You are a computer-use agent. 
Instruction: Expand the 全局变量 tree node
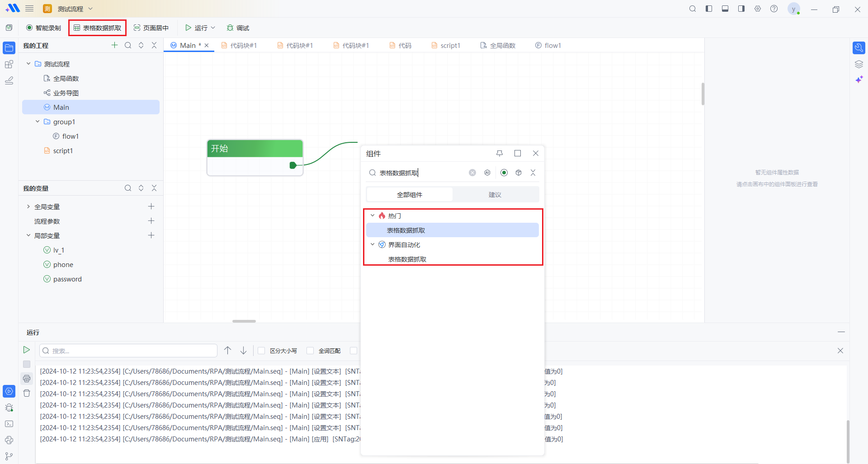pyautogui.click(x=28, y=206)
